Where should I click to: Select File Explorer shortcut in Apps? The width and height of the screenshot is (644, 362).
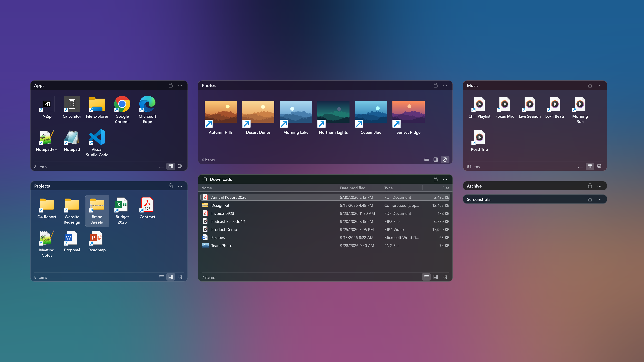point(97,107)
